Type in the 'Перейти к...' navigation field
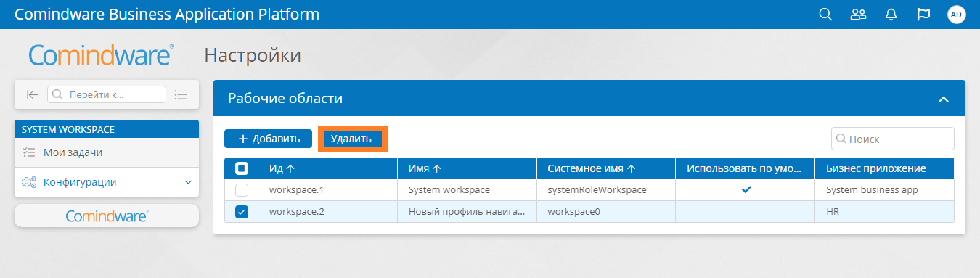 (107, 94)
